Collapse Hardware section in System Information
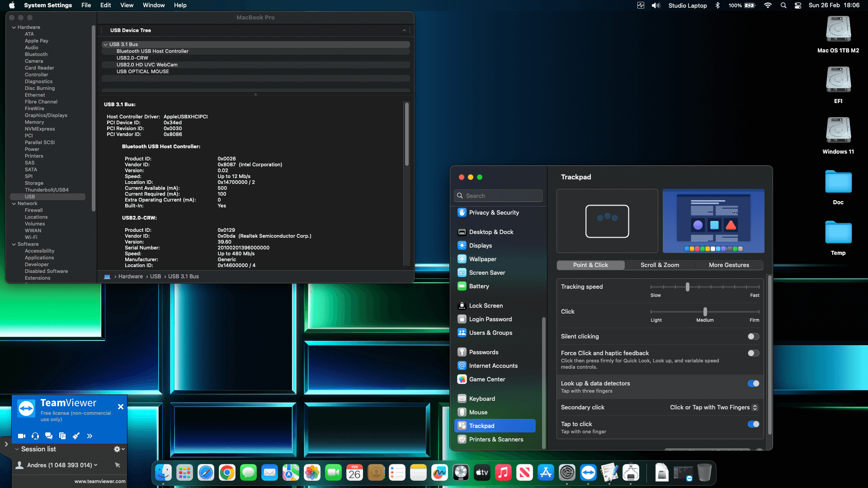 point(14,28)
